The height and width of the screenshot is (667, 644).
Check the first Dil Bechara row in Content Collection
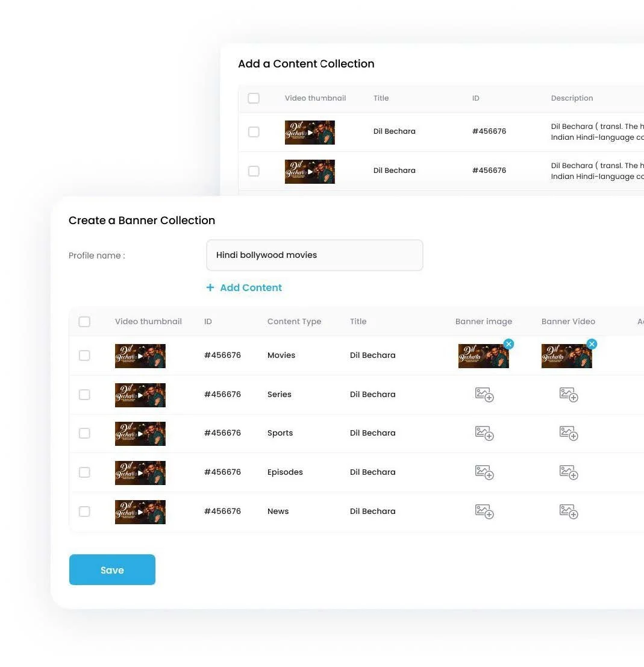tap(254, 132)
